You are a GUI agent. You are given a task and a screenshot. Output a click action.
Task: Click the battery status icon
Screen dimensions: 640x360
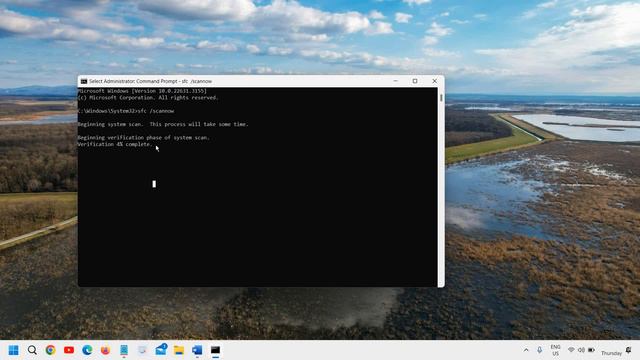[591, 350]
